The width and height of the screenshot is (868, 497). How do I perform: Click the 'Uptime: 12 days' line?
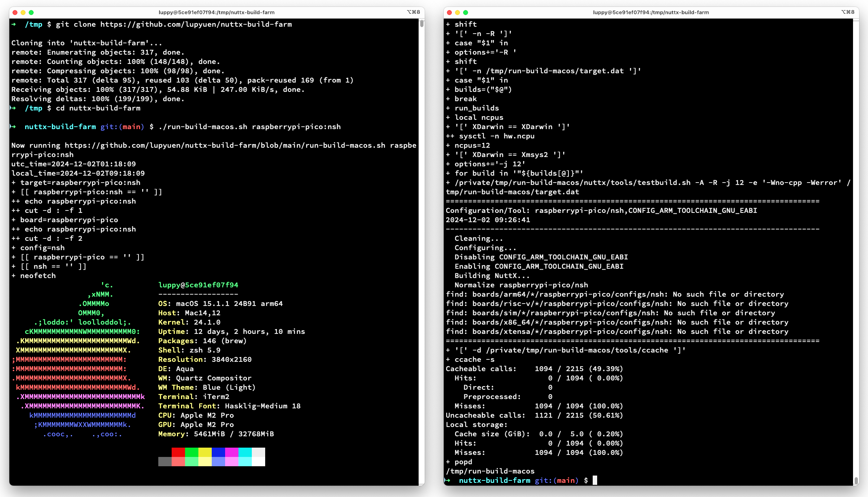click(x=232, y=331)
